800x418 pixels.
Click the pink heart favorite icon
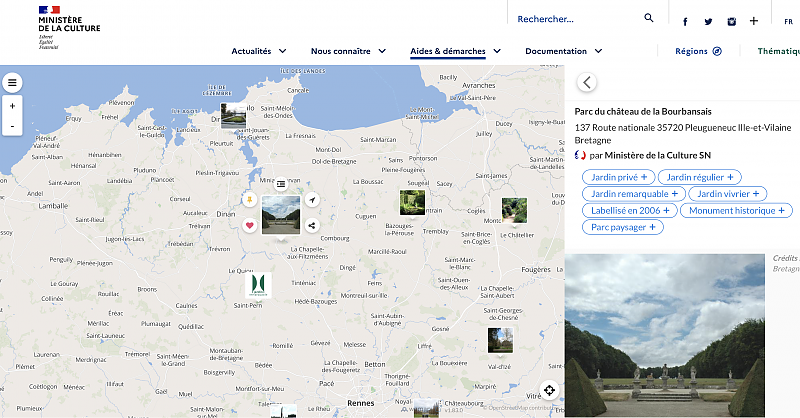tap(249, 225)
